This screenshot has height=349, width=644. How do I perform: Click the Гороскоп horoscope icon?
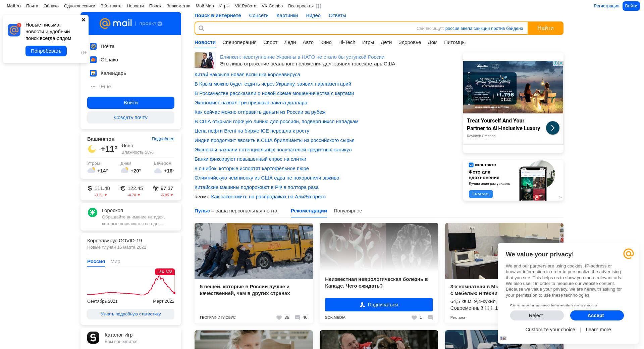(x=93, y=212)
